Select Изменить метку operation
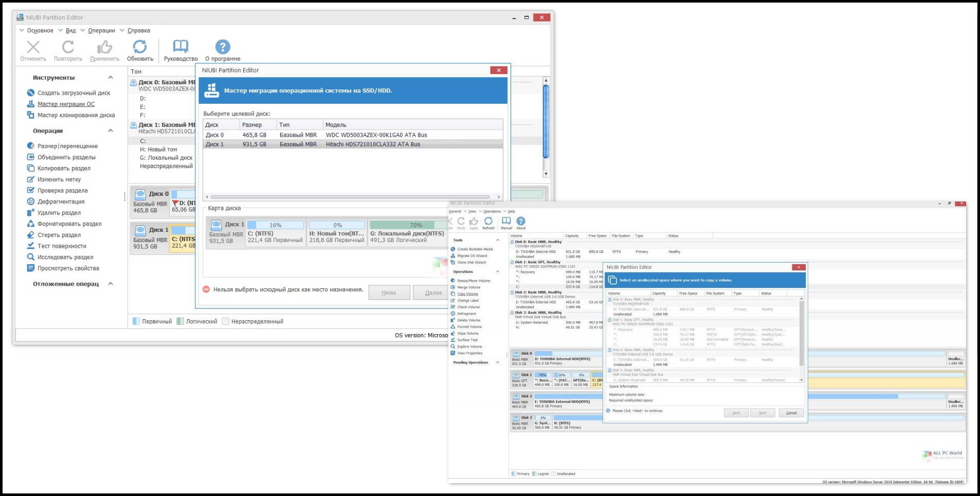 pyautogui.click(x=59, y=179)
